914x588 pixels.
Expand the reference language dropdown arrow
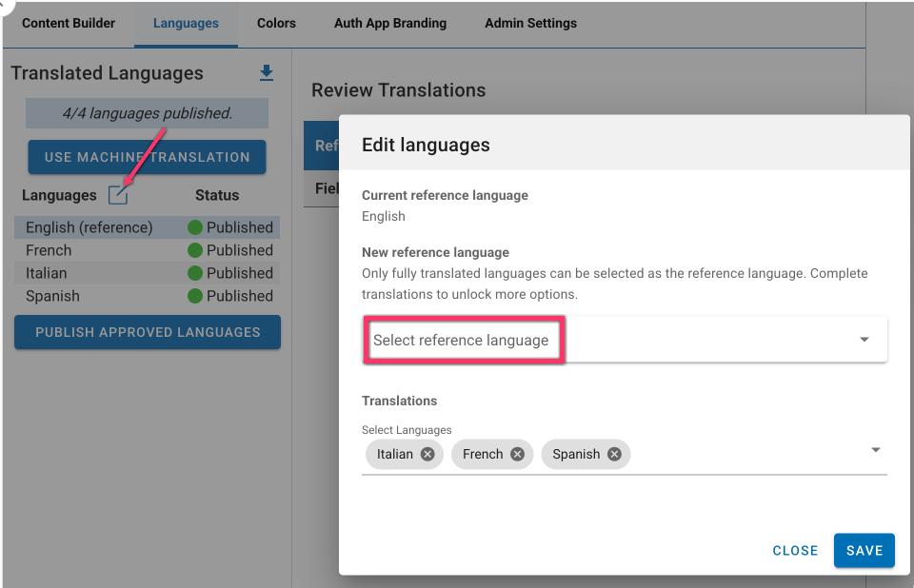tap(864, 340)
